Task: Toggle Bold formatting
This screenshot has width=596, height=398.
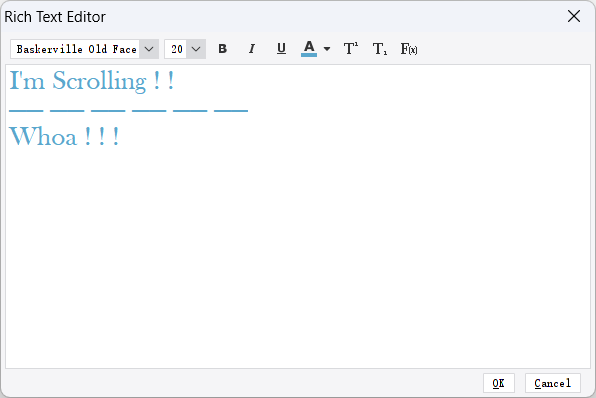Action: click(222, 49)
